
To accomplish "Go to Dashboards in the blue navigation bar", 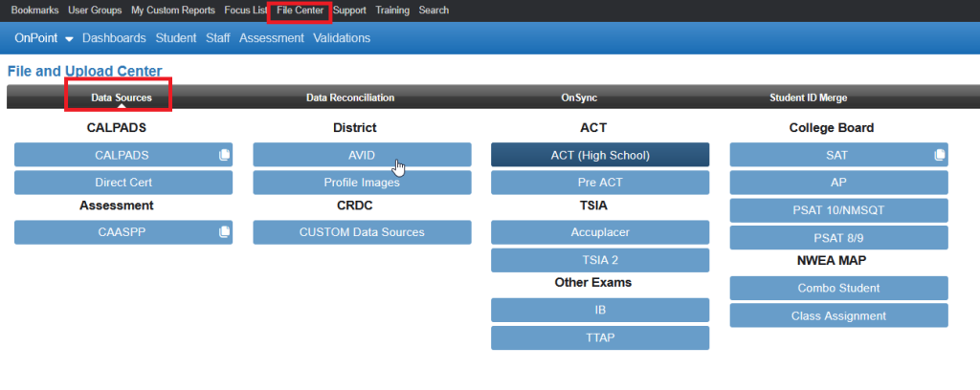I will (x=115, y=38).
